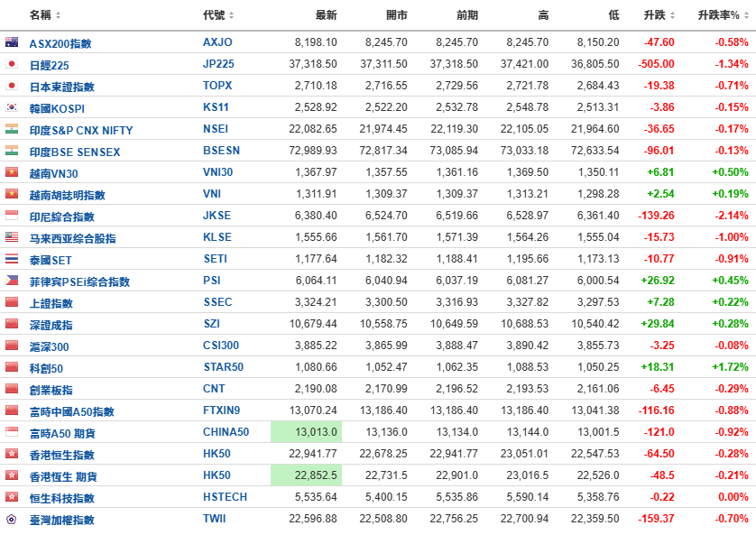The height and width of the screenshot is (535, 756).
Task: Click the -2.14% change rate
Action: 732,216
